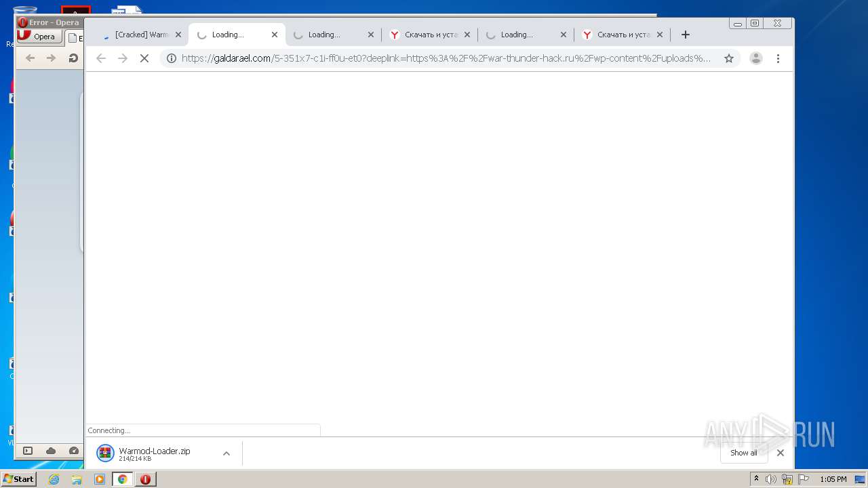Stop loading page in Chrome
Viewport: 868px width, 488px height.
pyautogui.click(x=144, y=58)
